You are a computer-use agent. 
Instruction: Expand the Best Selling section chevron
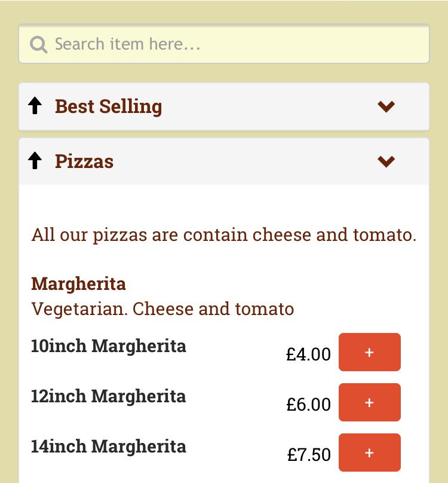(x=386, y=106)
